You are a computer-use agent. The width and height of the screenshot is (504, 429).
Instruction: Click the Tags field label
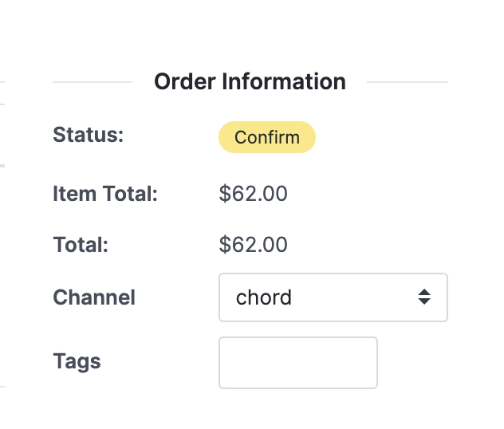(77, 361)
